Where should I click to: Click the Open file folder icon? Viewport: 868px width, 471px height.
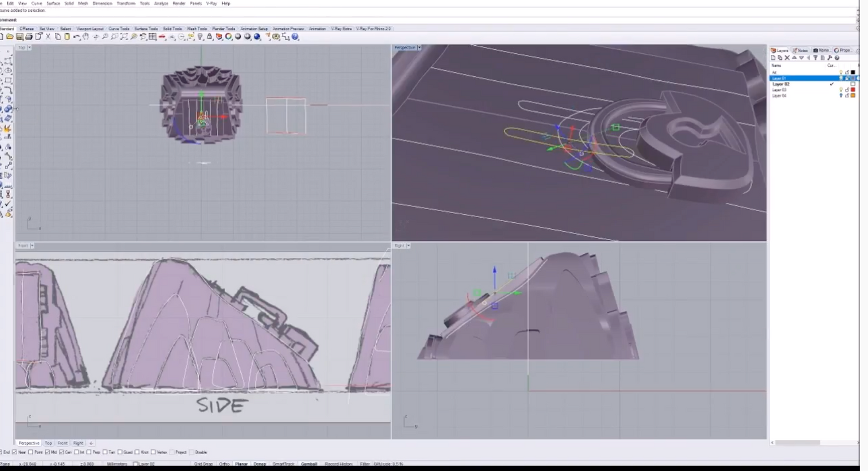point(10,37)
